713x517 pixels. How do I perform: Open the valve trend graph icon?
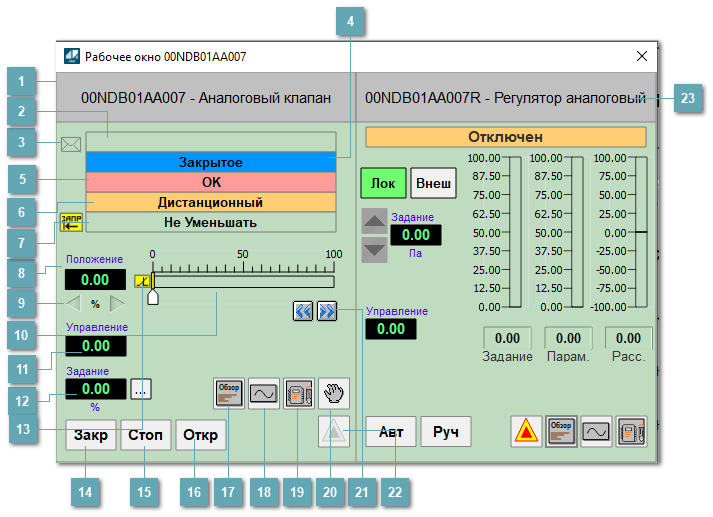(264, 394)
